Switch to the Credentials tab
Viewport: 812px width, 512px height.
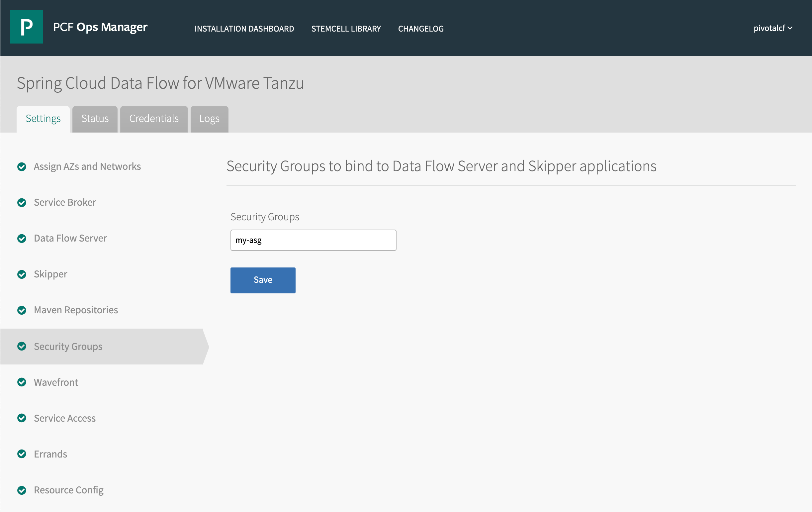[x=154, y=119]
